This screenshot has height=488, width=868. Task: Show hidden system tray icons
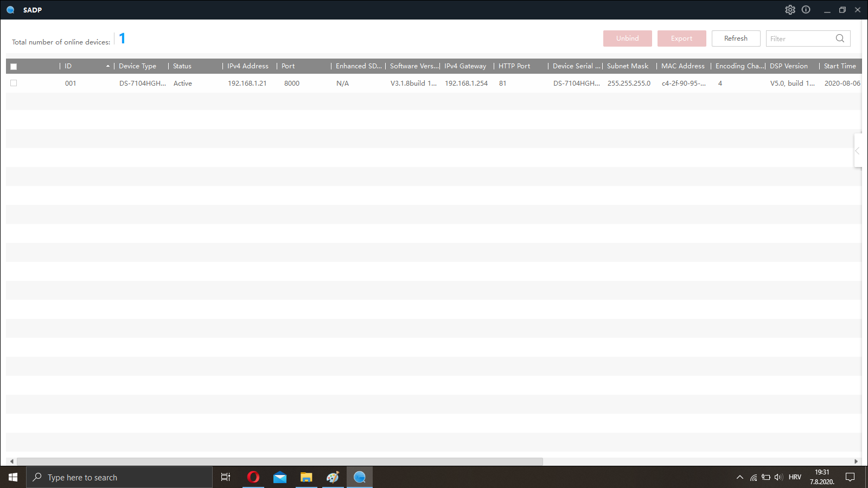[739, 477]
